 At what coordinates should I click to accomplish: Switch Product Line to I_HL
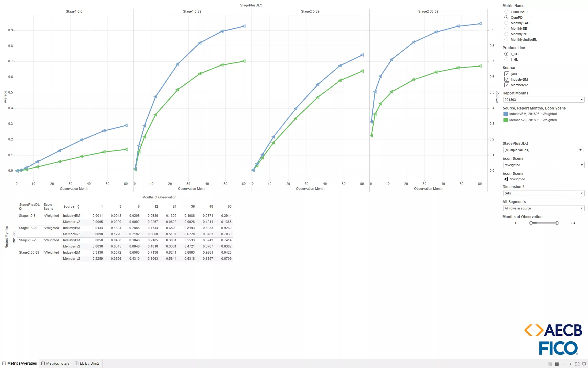(507, 59)
